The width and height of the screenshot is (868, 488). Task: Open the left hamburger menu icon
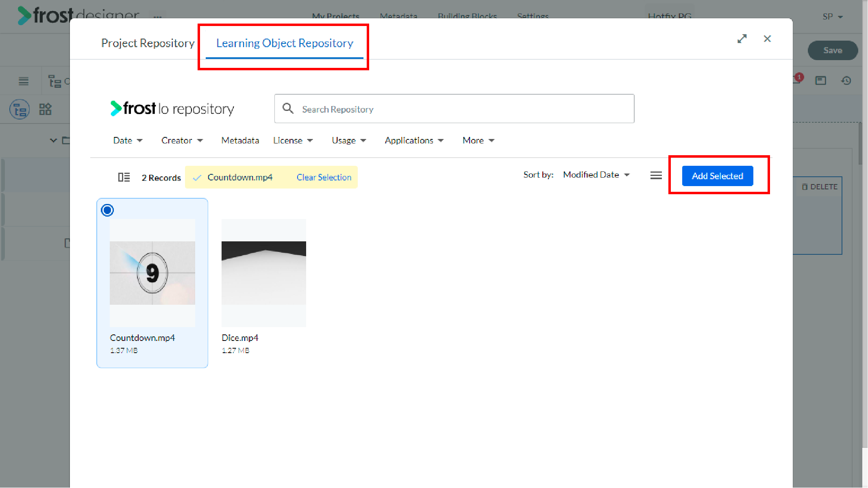point(24,81)
